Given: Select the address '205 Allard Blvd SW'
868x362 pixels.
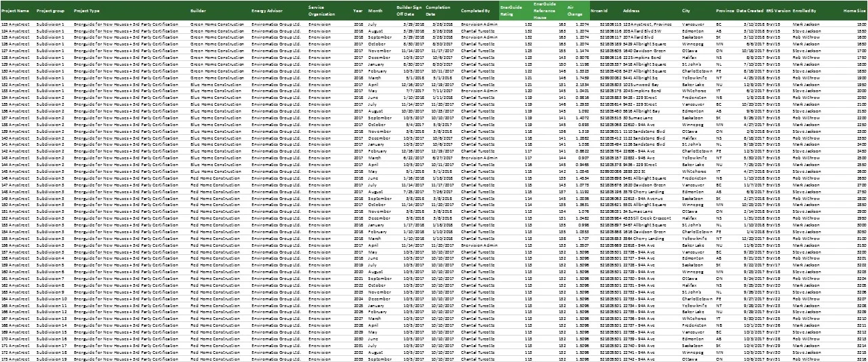Looking at the screenshot, I should 641,31.
